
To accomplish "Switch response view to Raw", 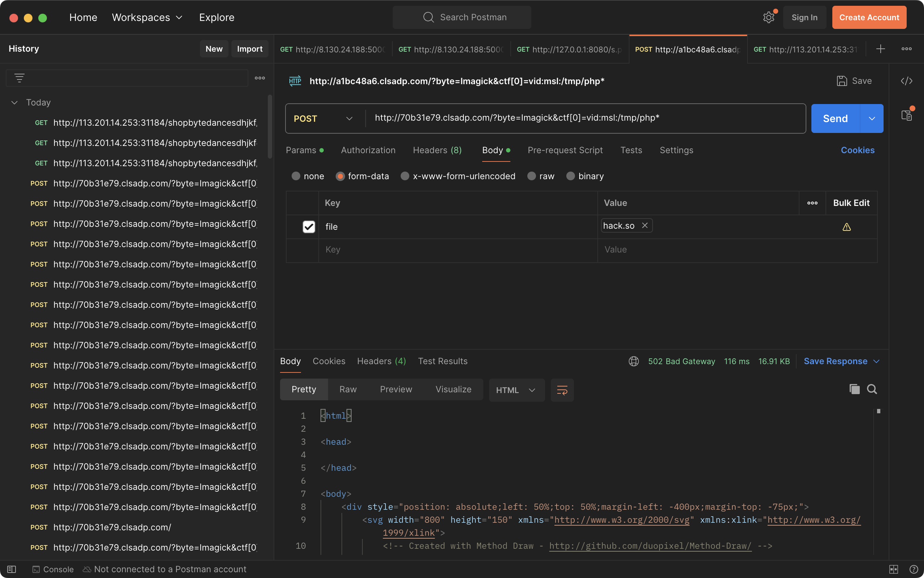I will click(348, 389).
